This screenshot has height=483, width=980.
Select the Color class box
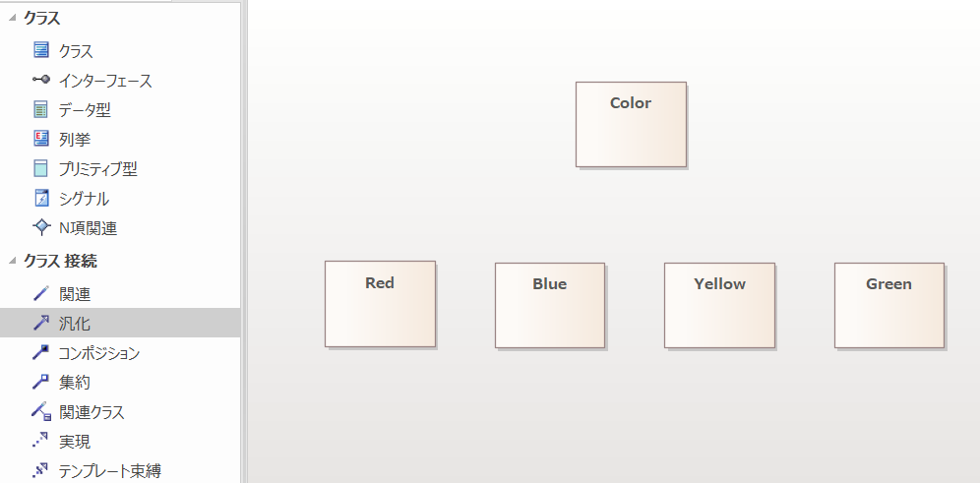coord(631,124)
